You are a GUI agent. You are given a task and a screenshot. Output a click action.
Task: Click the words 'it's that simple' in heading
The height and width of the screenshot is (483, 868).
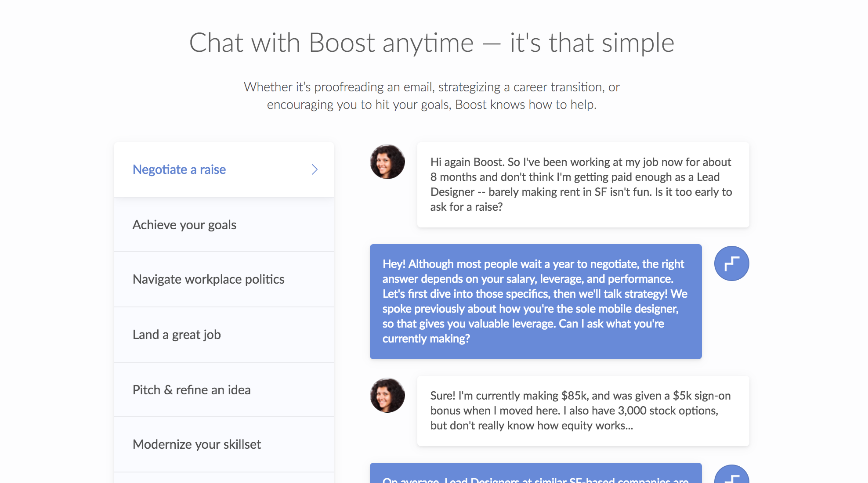592,43
